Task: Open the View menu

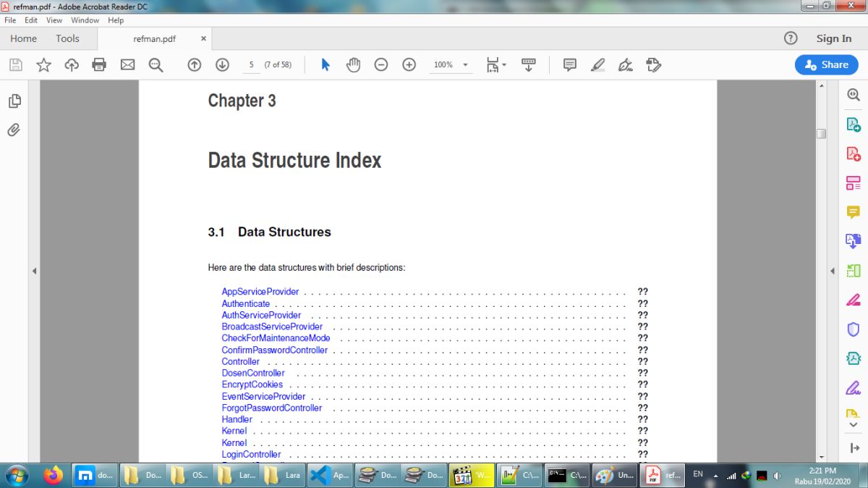Action: (54, 20)
